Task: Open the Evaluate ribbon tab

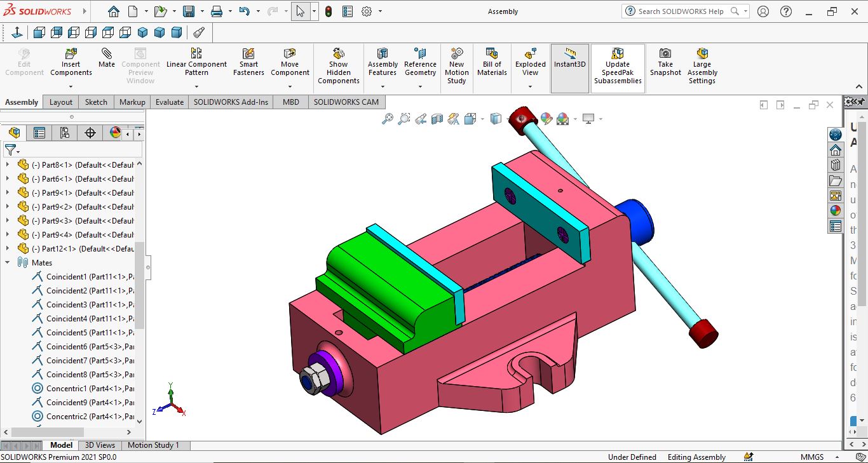Action: tap(170, 102)
